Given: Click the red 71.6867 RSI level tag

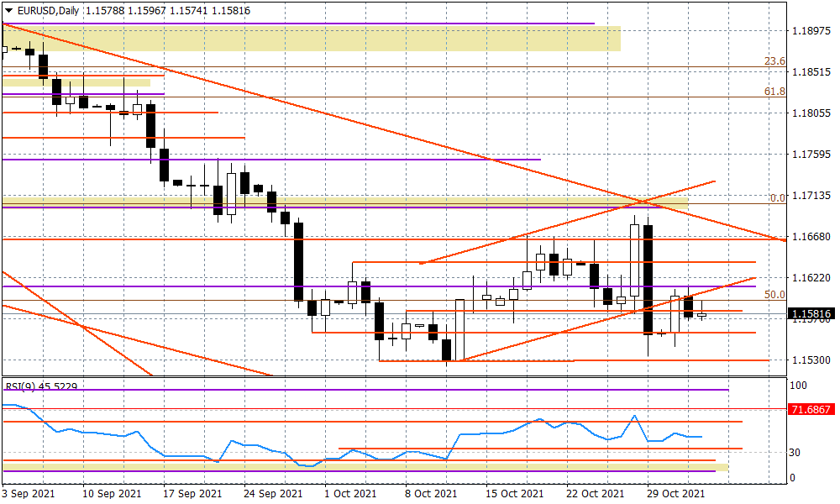Looking at the screenshot, I should (811, 410).
